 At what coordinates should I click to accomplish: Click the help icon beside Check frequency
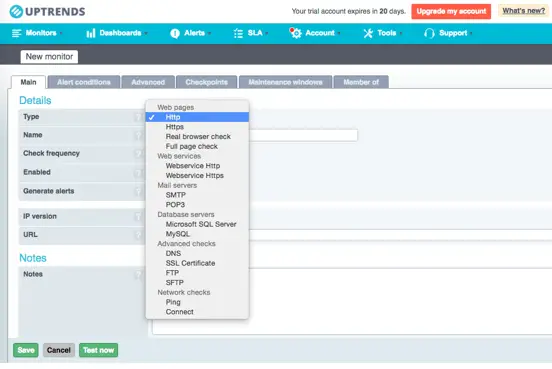138,154
